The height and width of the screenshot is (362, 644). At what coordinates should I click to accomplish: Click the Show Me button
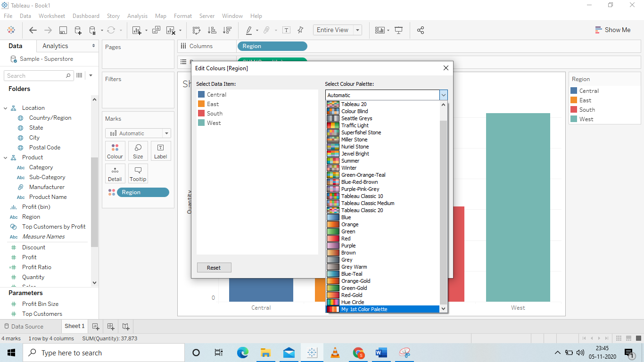613,30
